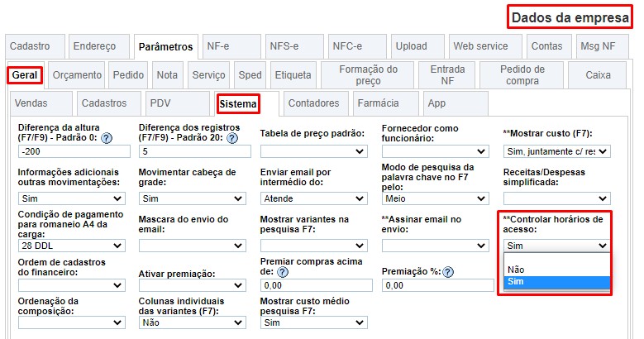Click the Diferença dos registros input field
Image resolution: width=644 pixels, height=339 pixels.
pyautogui.click(x=194, y=151)
